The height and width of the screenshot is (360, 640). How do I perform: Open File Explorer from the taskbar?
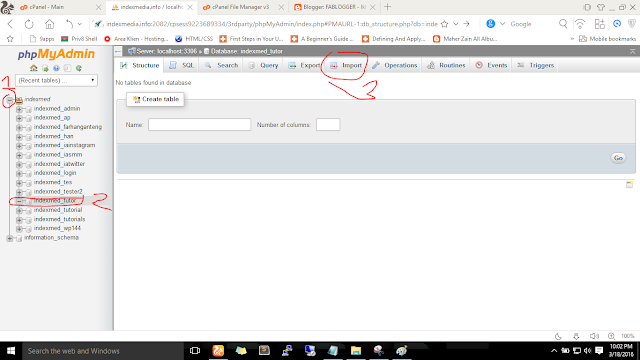click(x=356, y=351)
